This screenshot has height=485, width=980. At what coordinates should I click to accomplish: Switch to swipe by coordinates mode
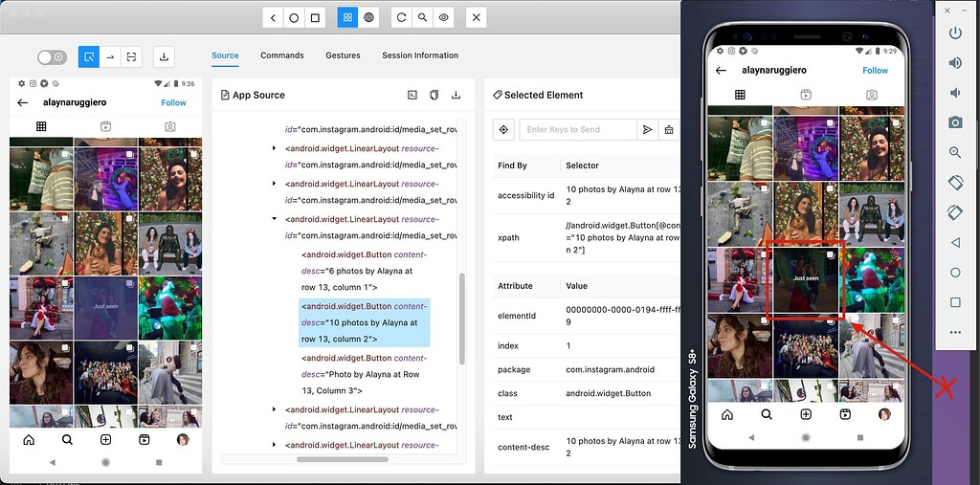(x=110, y=57)
